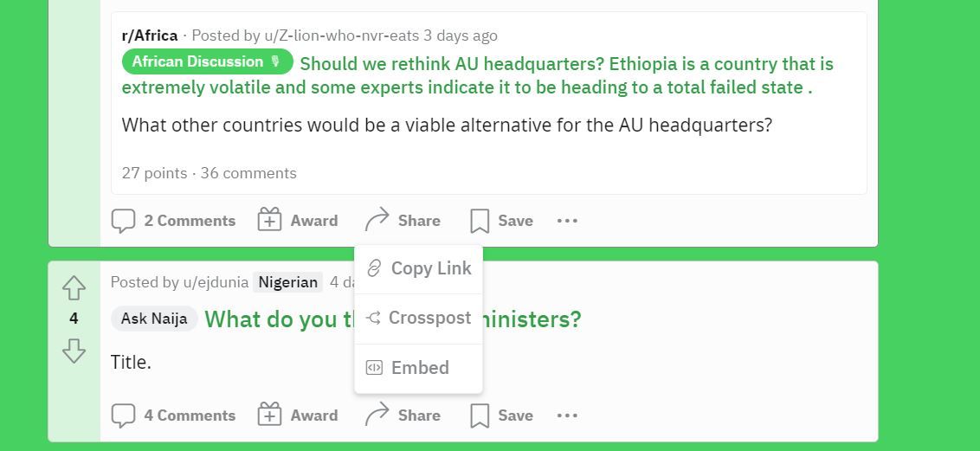Toggle Share dropdown on the upper post
This screenshot has height=451, width=980.
pyautogui.click(x=403, y=221)
